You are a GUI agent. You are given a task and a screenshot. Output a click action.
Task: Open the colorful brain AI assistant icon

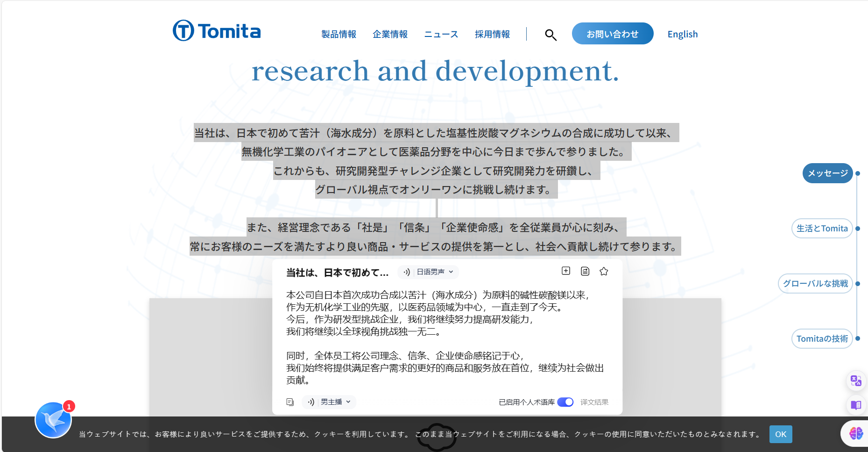856,434
